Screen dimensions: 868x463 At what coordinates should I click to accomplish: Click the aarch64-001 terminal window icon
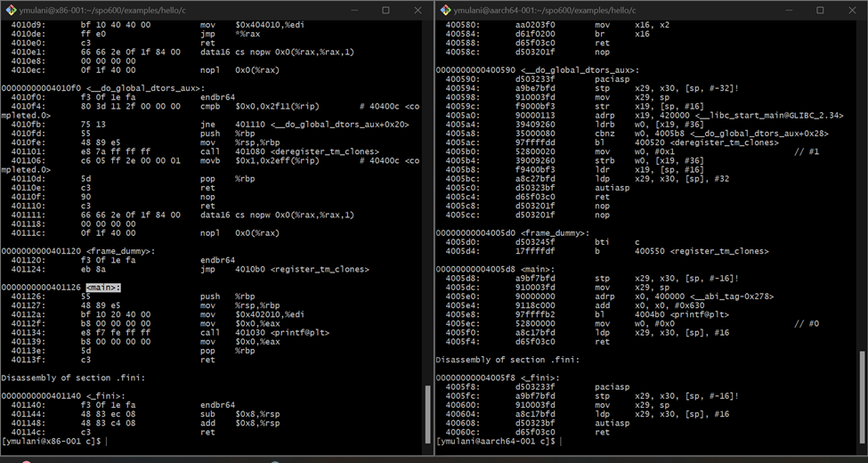pyautogui.click(x=445, y=10)
